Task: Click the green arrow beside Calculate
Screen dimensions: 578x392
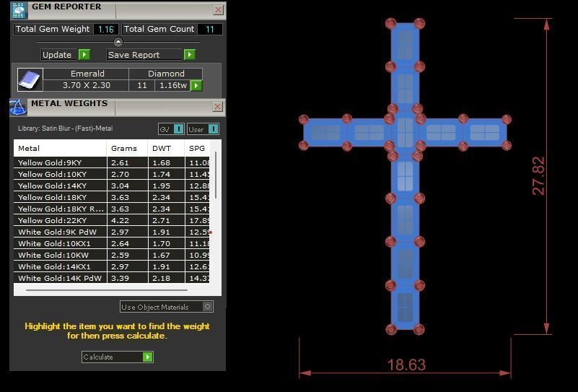Action: coord(147,357)
